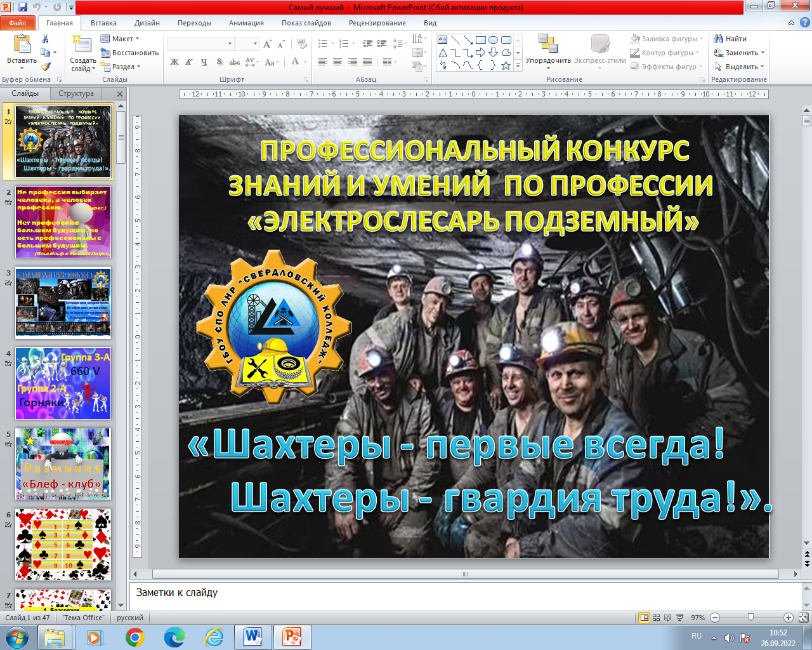812x650 pixels.
Task: Switch to the Анимация tab
Action: point(246,23)
